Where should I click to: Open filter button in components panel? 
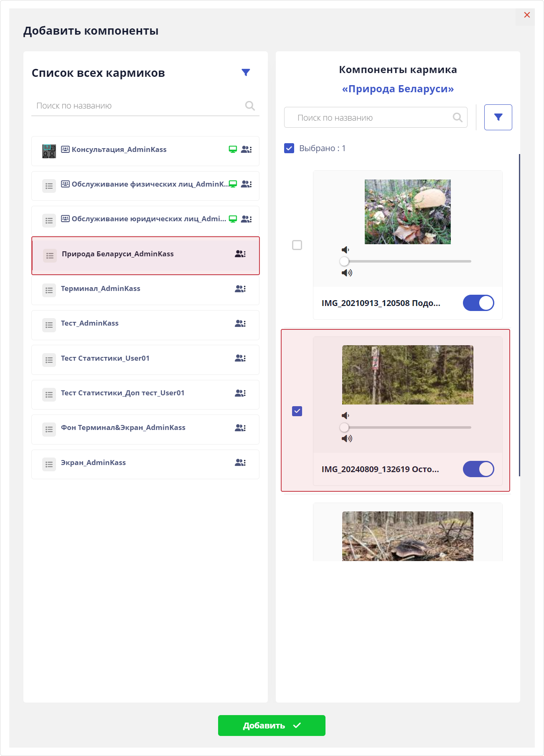498,117
